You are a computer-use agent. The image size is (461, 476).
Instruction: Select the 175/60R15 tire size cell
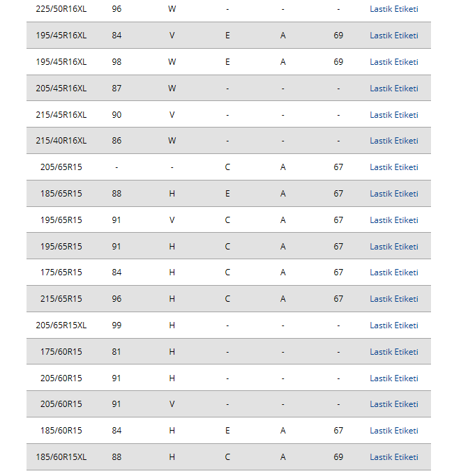(61, 352)
